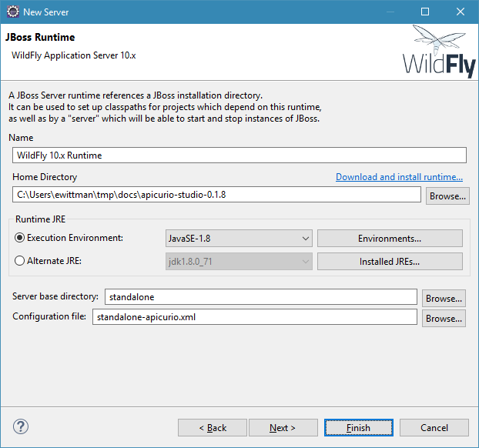Cancel the New Server wizard
The image size is (479, 448).
[434, 428]
